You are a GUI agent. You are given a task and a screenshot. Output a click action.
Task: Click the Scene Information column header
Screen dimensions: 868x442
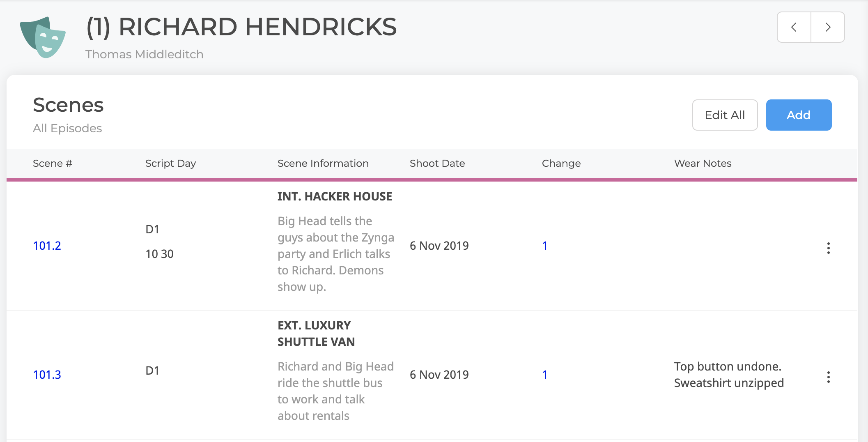click(x=323, y=163)
